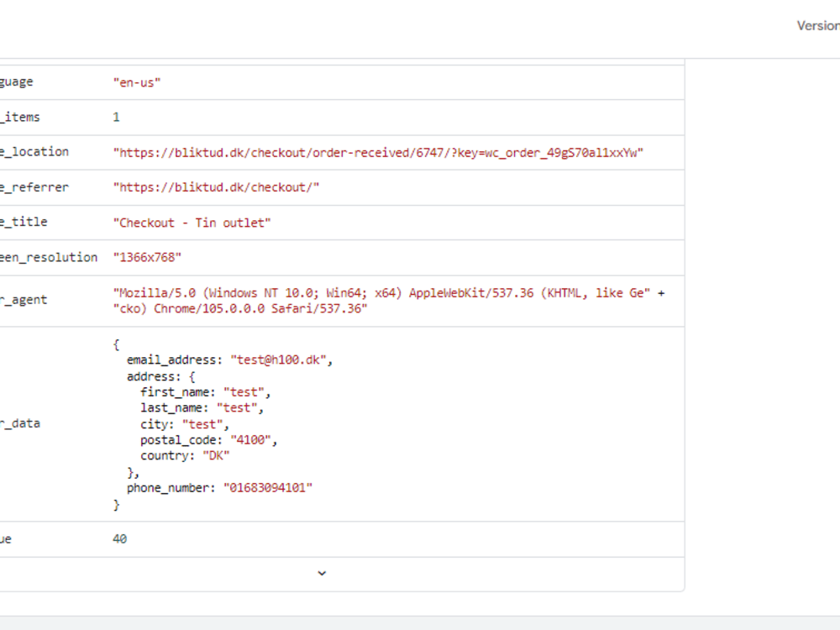The image size is (840, 630).
Task: Click the "en-us" language value
Action: click(137, 82)
